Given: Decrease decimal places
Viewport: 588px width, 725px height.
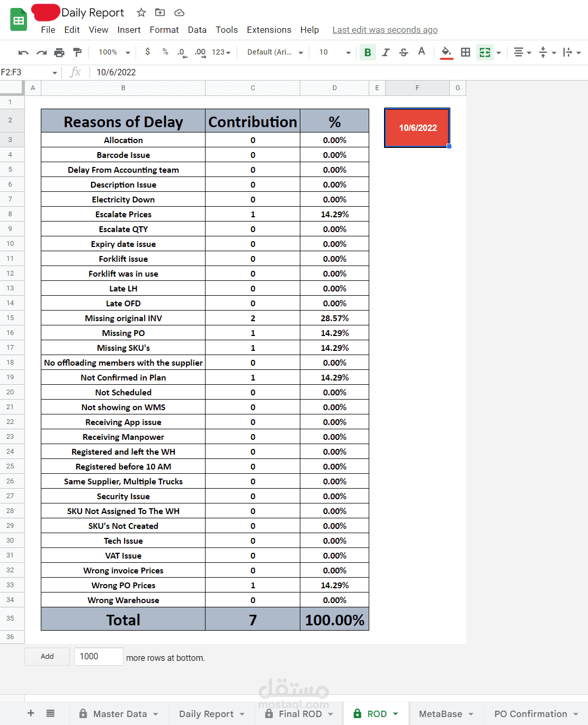Looking at the screenshot, I should tap(182, 52).
